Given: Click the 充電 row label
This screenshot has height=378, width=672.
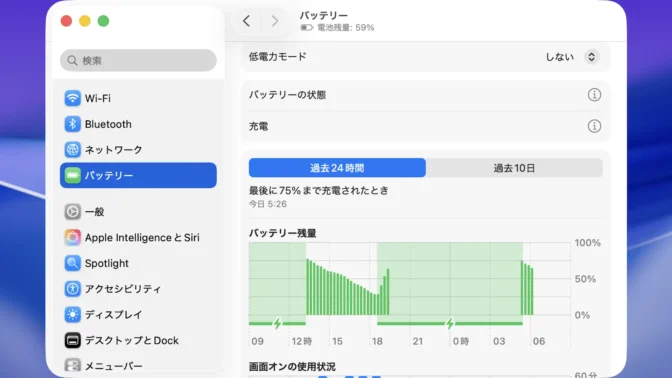Looking at the screenshot, I should point(258,126).
